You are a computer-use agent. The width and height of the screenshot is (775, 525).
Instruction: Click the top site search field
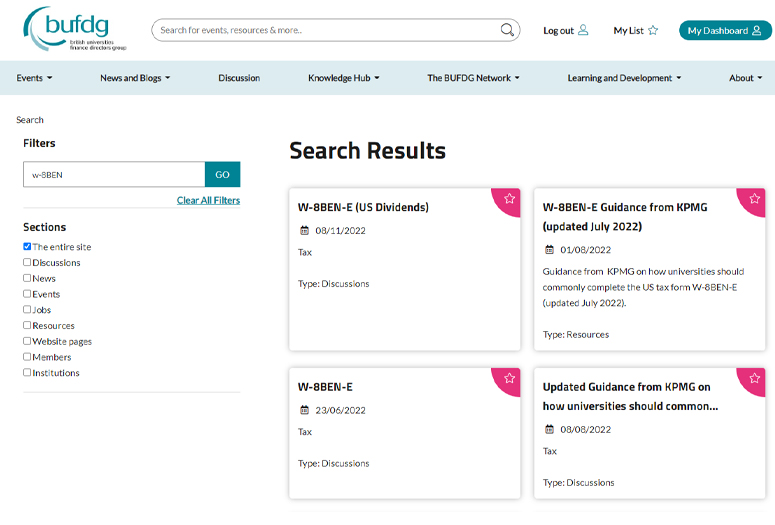[x=325, y=30]
